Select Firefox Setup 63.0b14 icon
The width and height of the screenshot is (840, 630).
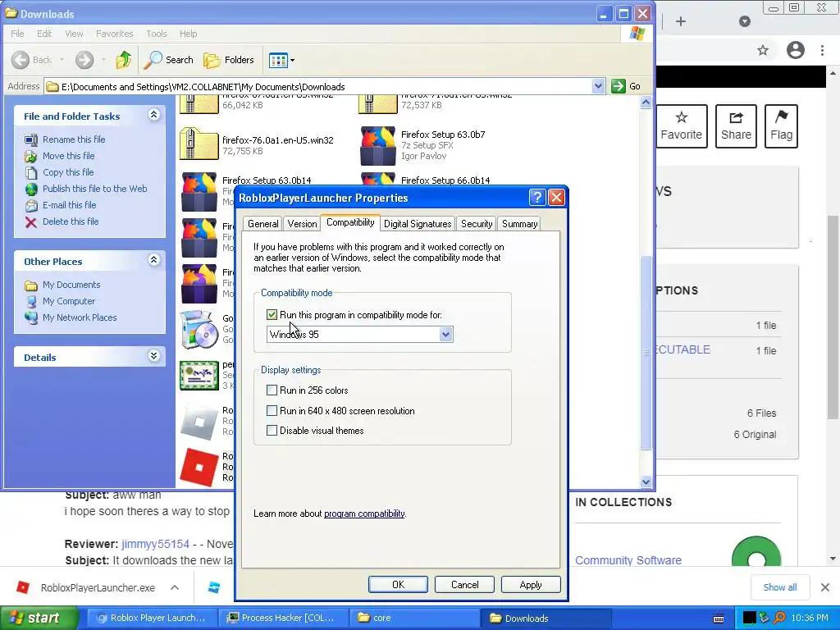click(x=199, y=192)
